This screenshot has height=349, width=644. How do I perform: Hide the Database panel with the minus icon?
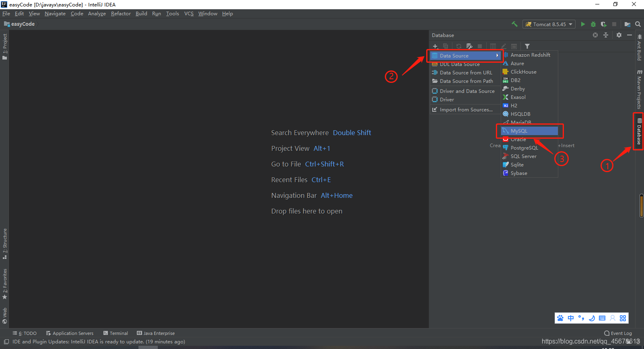(x=630, y=35)
